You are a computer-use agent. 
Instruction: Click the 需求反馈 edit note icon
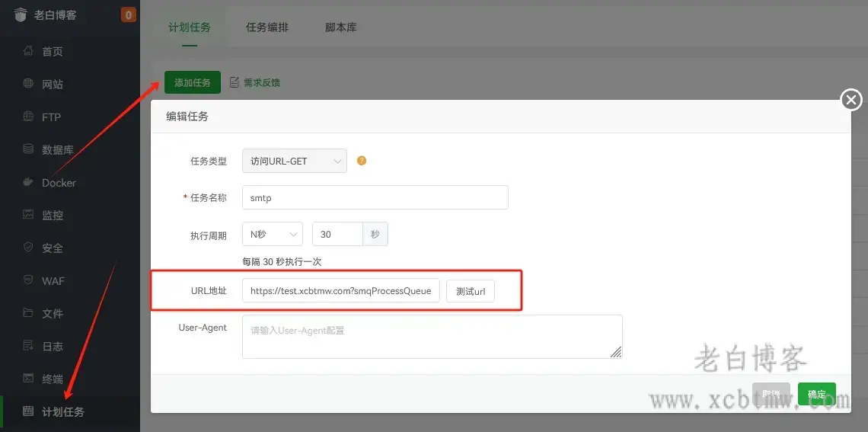pos(235,82)
